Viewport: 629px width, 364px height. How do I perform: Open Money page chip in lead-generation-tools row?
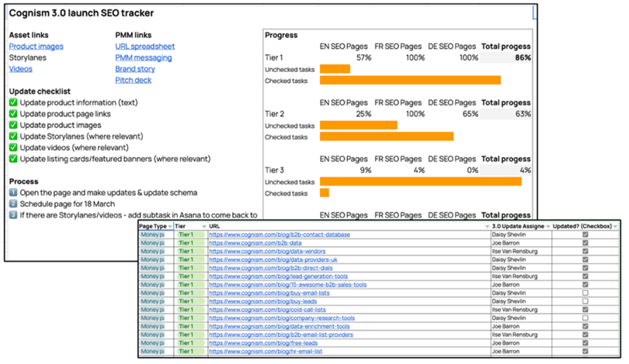(152, 276)
